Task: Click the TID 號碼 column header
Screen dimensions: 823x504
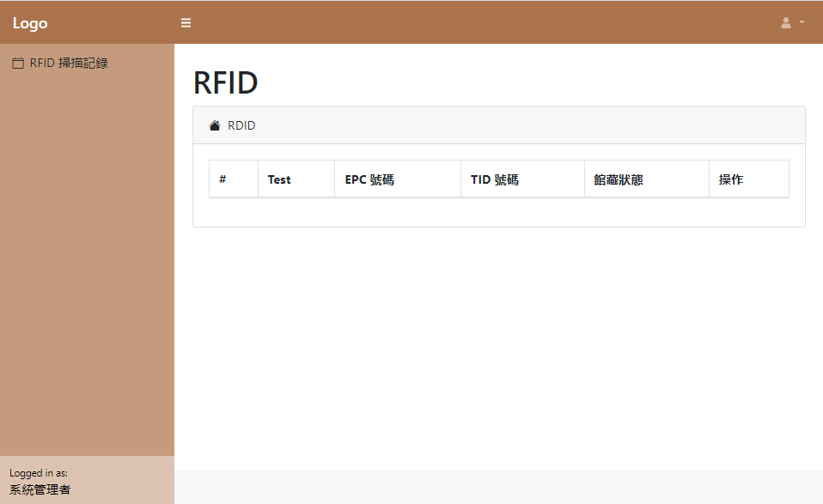Action: (x=523, y=179)
